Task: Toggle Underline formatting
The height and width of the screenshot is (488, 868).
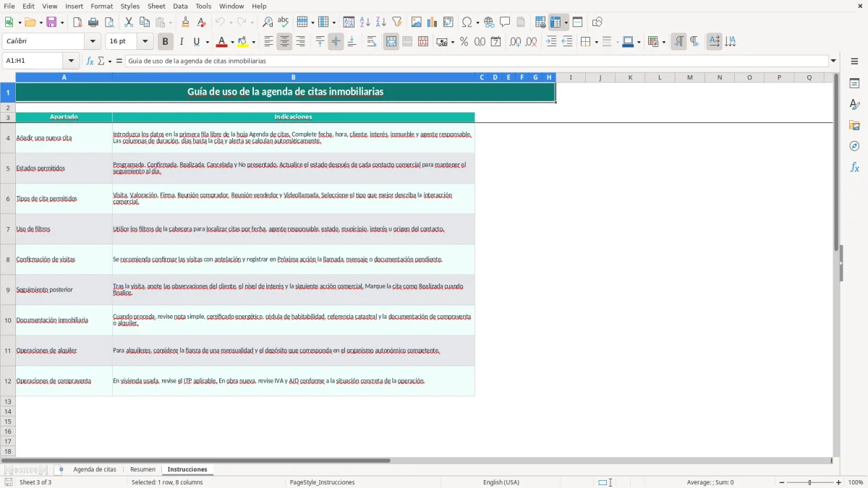Action: click(x=196, y=42)
